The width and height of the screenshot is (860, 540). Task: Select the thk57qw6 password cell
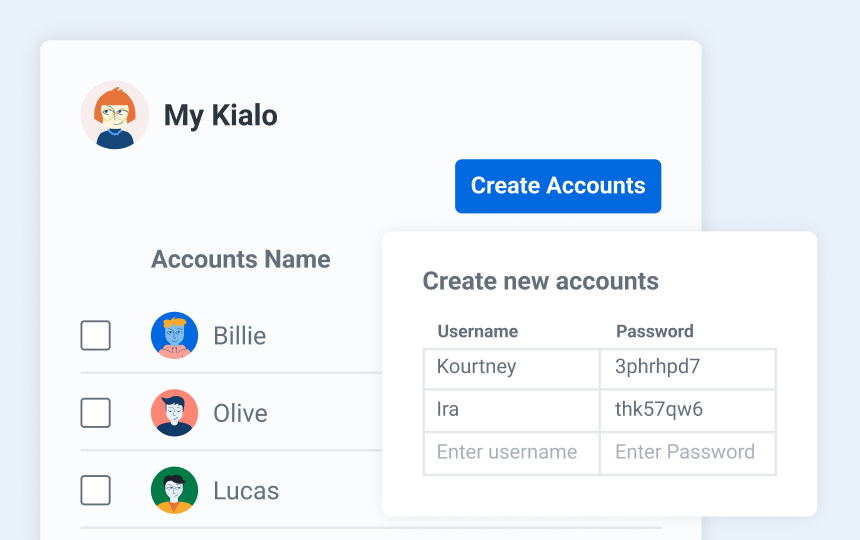pyautogui.click(x=688, y=411)
